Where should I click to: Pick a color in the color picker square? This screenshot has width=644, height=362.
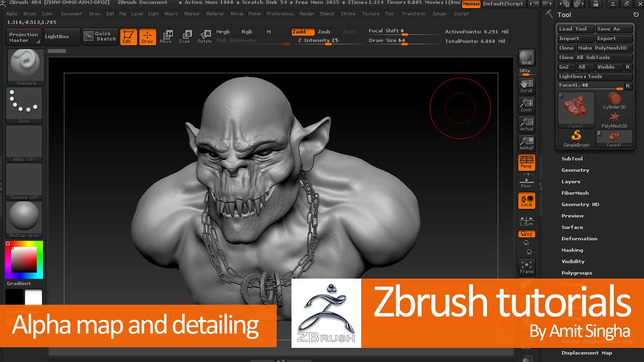(x=24, y=260)
